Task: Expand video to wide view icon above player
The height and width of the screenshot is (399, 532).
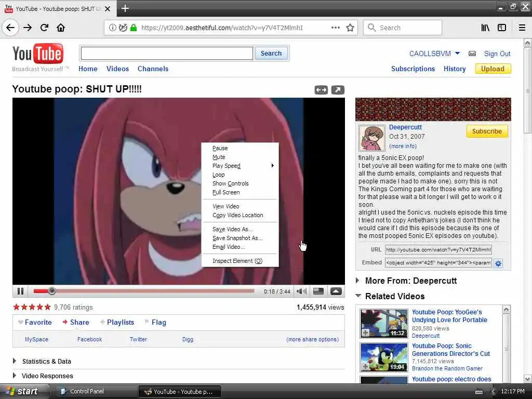Action: click(321, 90)
